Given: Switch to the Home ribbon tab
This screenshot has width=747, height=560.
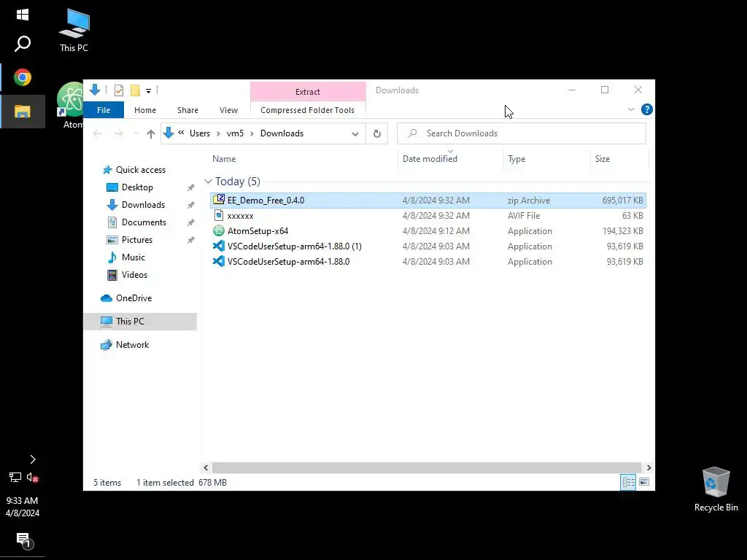Looking at the screenshot, I should click(145, 110).
